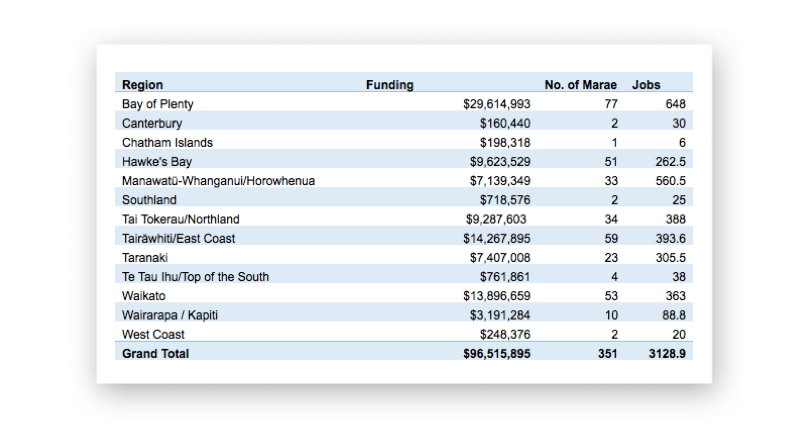Select the Grand Total row label
The width and height of the screenshot is (810, 430).
[x=155, y=354]
